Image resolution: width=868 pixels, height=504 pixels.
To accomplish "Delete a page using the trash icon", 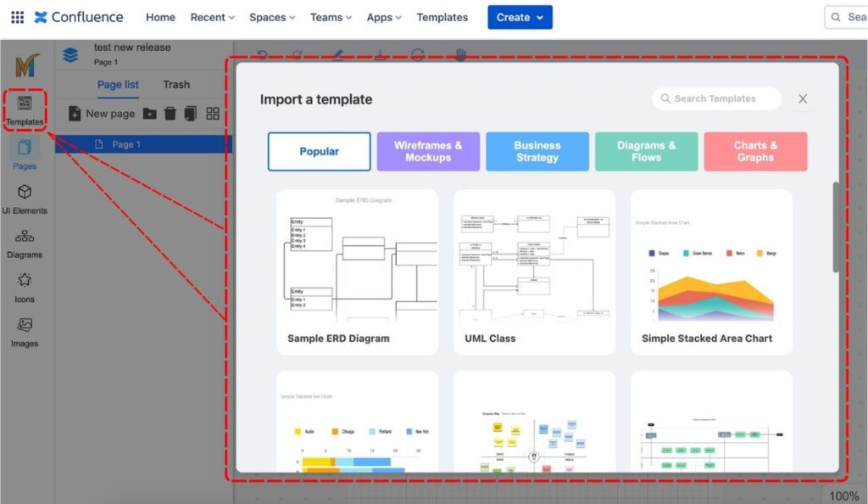I will point(170,113).
